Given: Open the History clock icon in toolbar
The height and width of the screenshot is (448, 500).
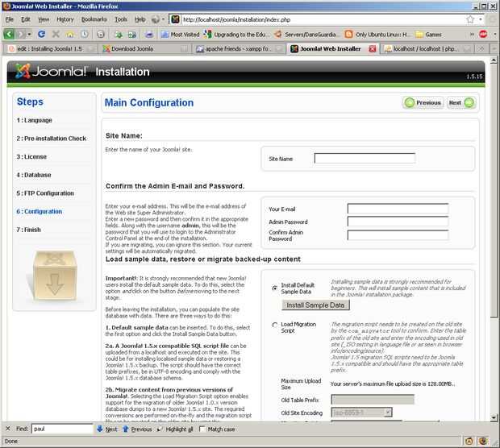Looking at the screenshot, I should [85, 34].
